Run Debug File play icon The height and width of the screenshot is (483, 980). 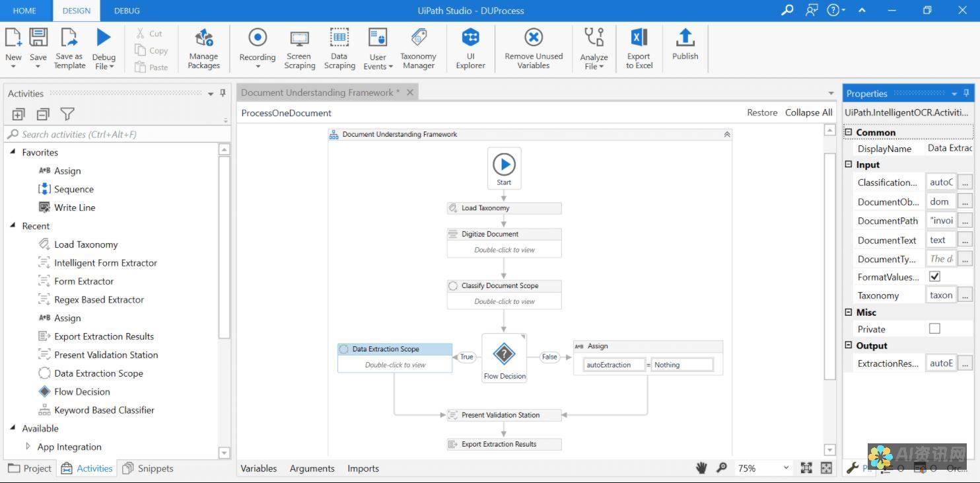pyautogui.click(x=104, y=37)
